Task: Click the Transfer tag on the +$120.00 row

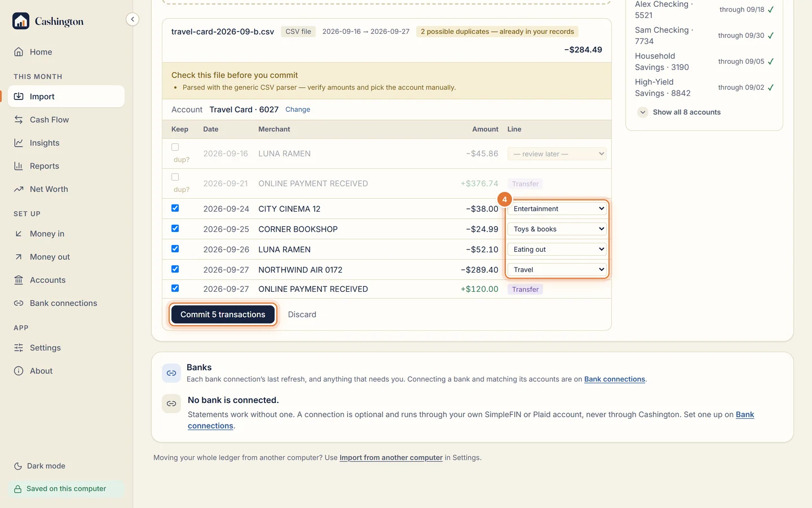Action: (x=525, y=290)
